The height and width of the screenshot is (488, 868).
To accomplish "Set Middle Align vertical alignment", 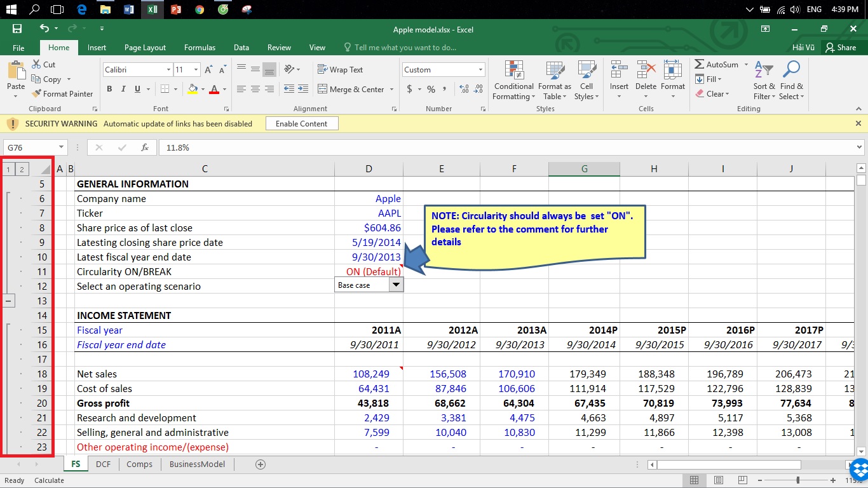I will 255,69.
